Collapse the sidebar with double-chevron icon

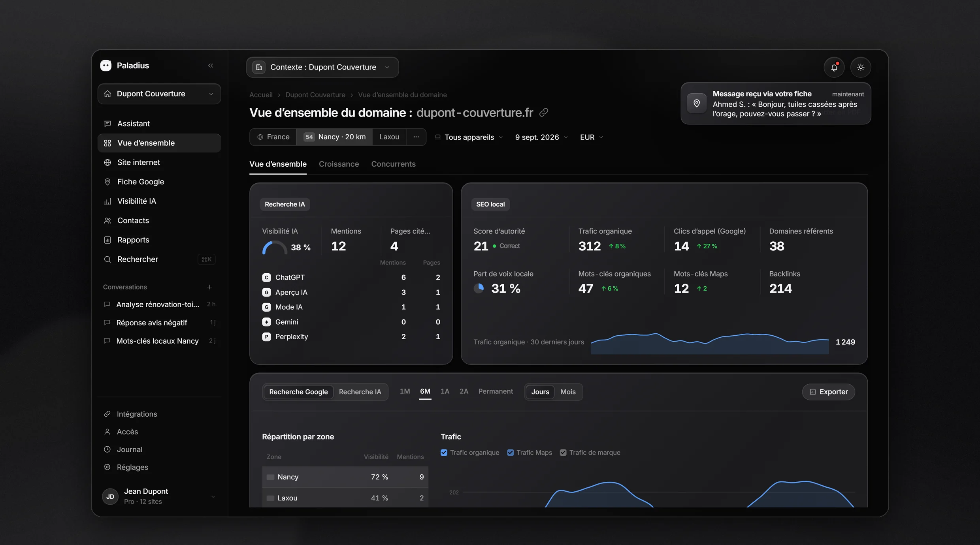click(x=211, y=66)
